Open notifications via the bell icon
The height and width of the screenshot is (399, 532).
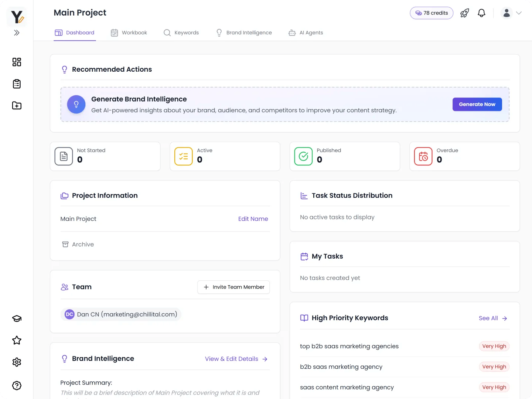[481, 13]
